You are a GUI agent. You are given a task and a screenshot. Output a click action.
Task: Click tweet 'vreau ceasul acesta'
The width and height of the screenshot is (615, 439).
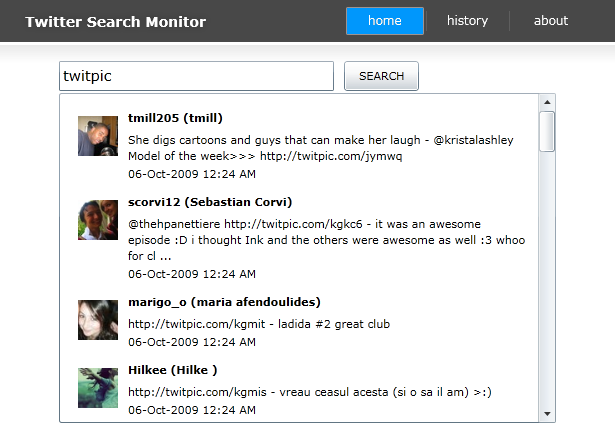click(310, 392)
